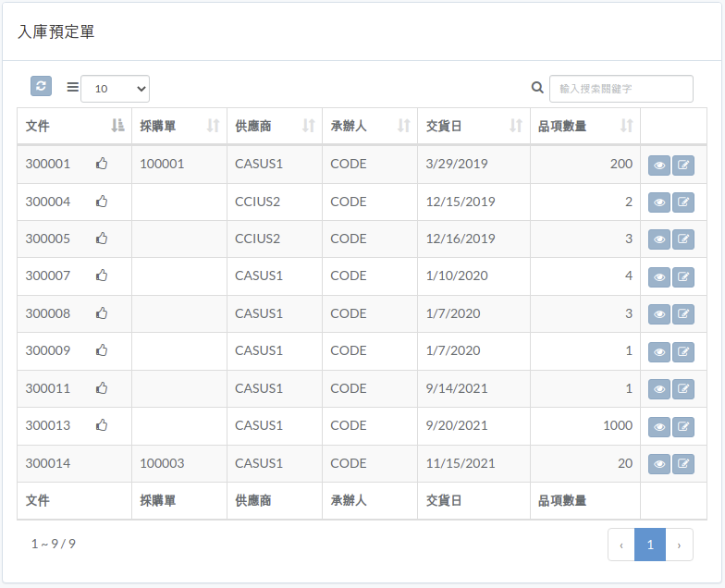Click the search magnifier icon

(x=537, y=87)
